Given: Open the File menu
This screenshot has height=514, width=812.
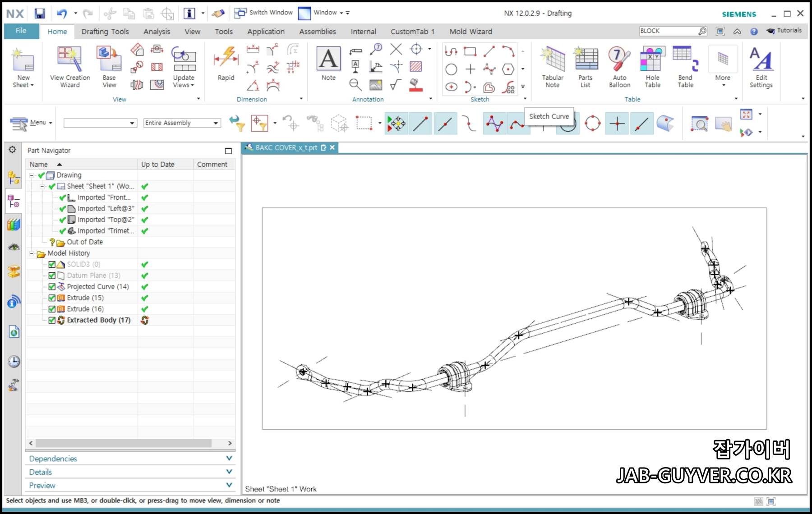Looking at the screenshot, I should (x=21, y=31).
